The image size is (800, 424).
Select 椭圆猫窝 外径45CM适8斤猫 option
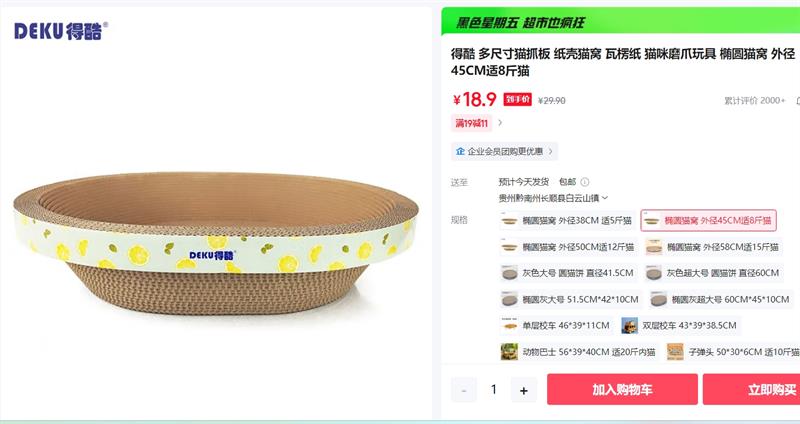click(707, 220)
